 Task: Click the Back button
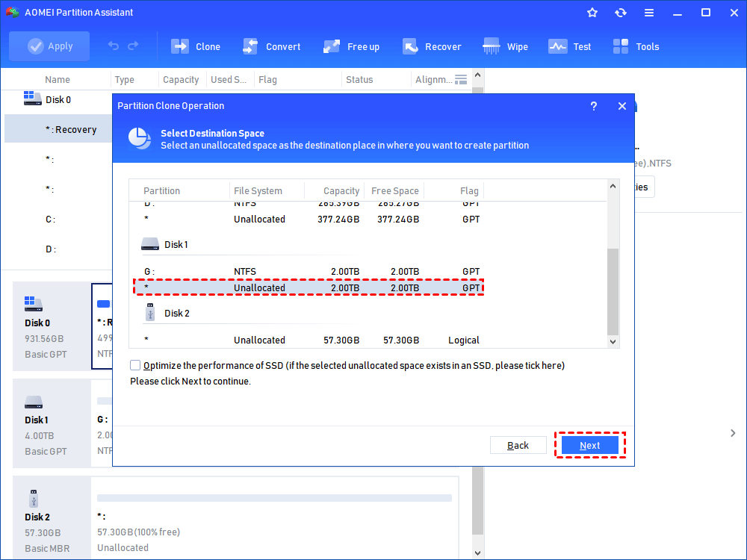[518, 444]
